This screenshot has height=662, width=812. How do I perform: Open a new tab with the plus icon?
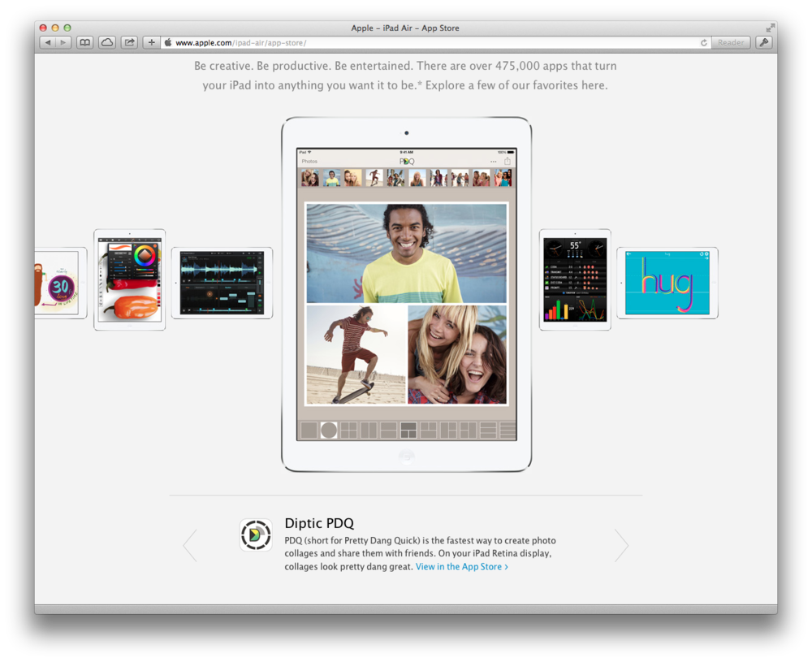(150, 41)
